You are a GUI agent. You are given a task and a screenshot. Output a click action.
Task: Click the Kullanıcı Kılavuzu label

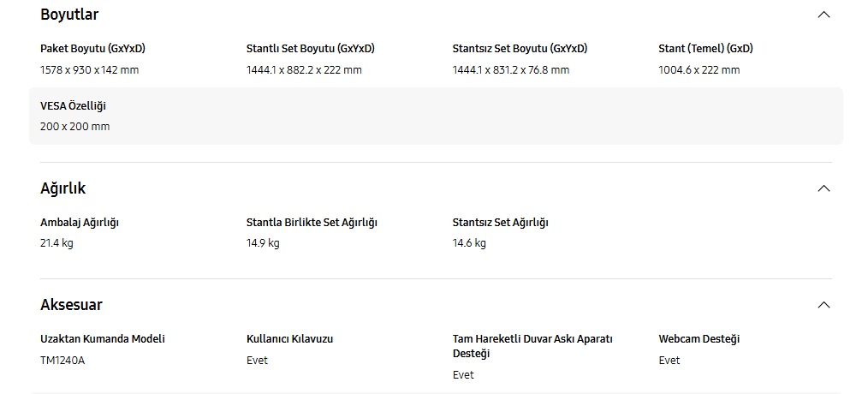pyautogui.click(x=289, y=339)
